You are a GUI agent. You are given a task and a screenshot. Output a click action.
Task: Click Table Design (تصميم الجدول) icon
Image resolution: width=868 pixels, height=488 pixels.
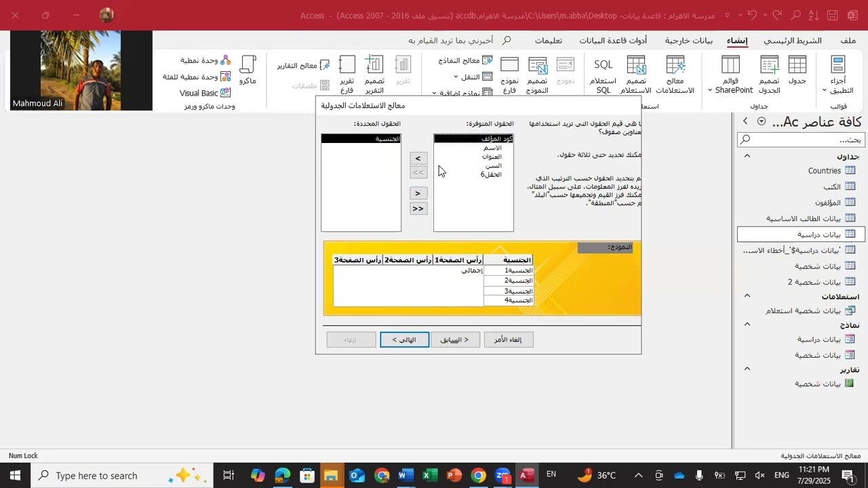769,75
